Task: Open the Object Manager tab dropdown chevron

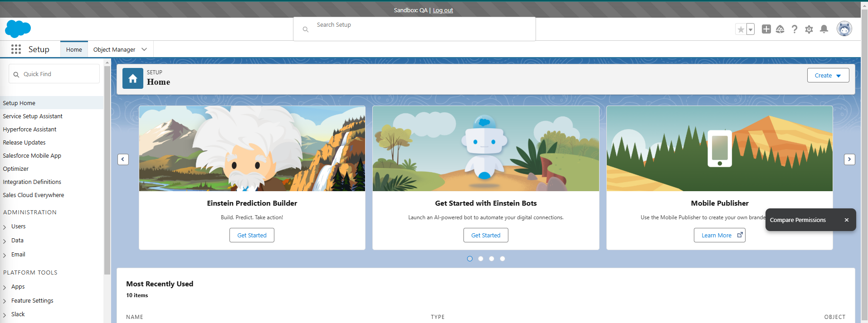Action: (x=144, y=49)
